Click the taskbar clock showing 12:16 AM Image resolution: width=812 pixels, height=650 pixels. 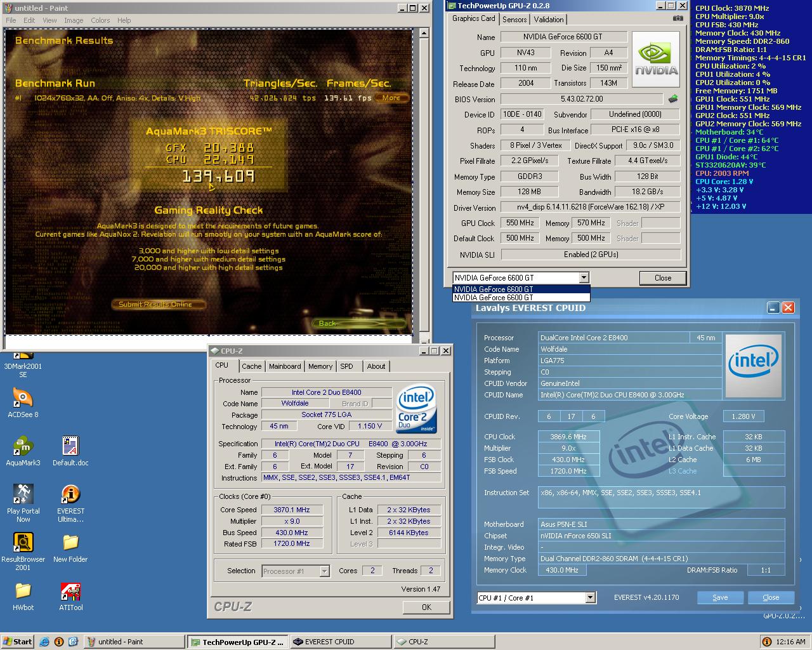click(x=790, y=642)
